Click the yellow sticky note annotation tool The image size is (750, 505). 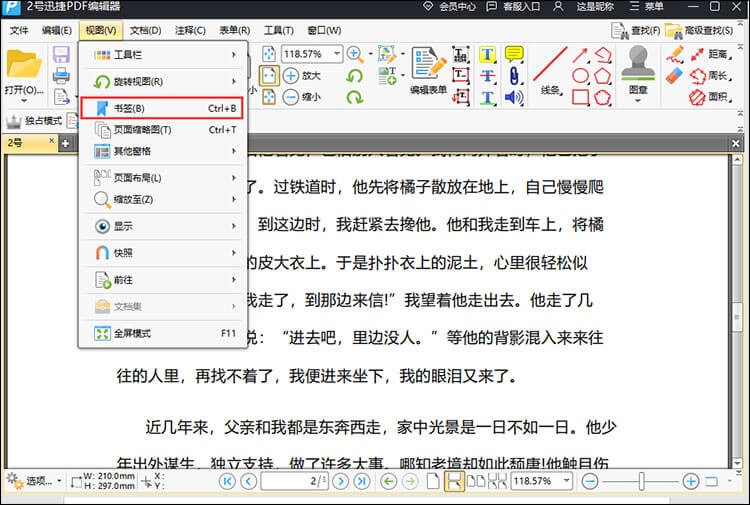(515, 53)
